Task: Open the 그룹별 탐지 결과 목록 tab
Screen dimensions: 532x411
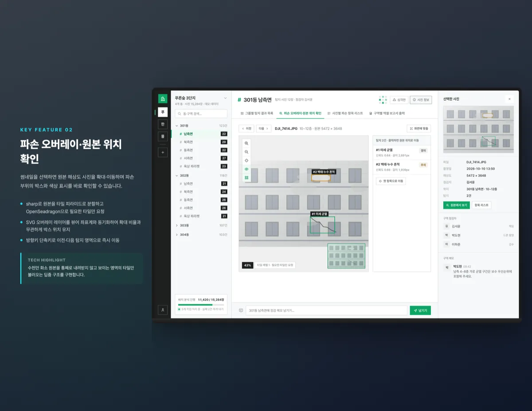Action: click(x=257, y=113)
